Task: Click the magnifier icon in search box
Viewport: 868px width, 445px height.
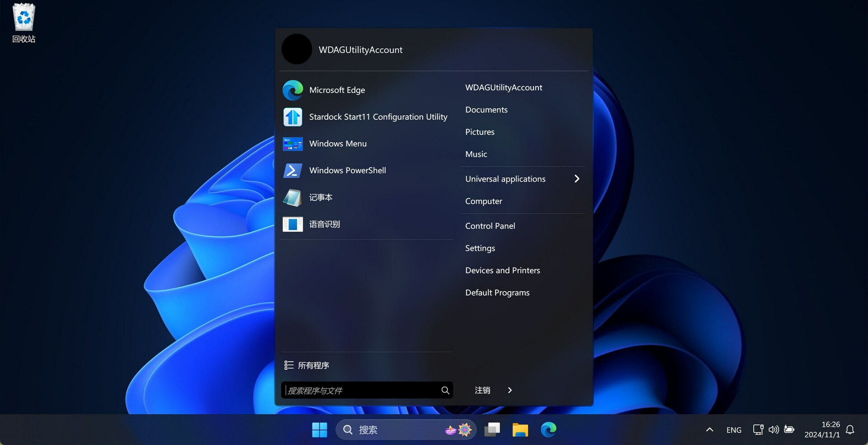Action: [x=445, y=390]
